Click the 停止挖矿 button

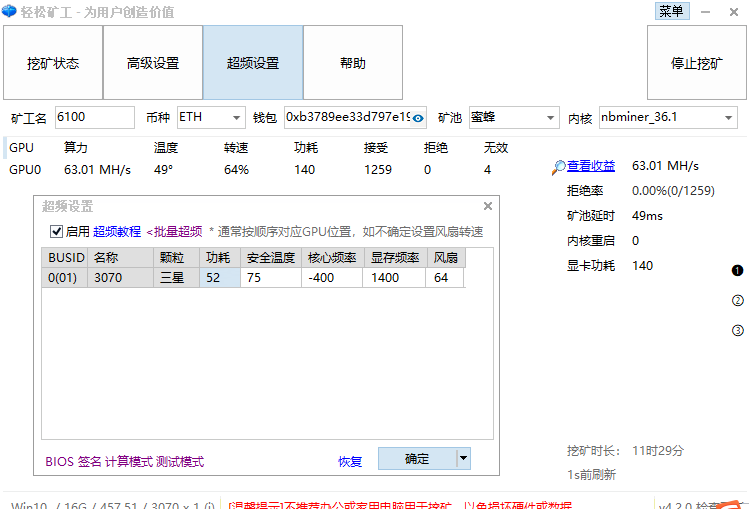(x=696, y=63)
